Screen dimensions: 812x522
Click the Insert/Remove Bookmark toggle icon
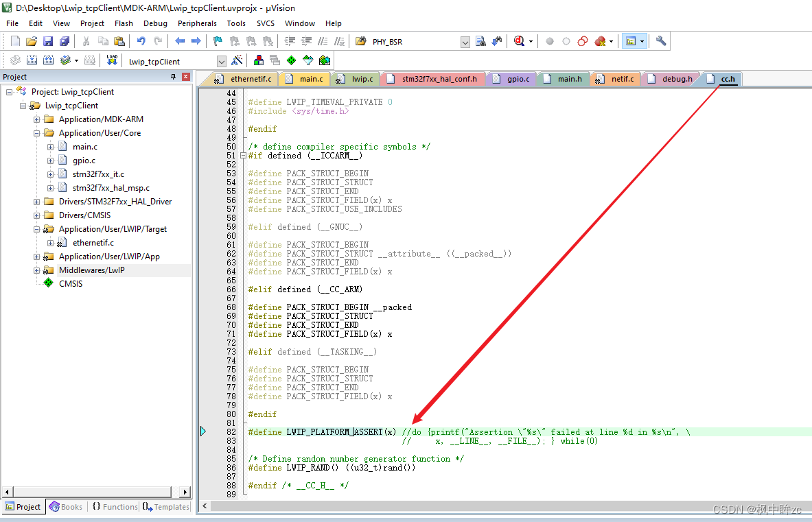216,41
